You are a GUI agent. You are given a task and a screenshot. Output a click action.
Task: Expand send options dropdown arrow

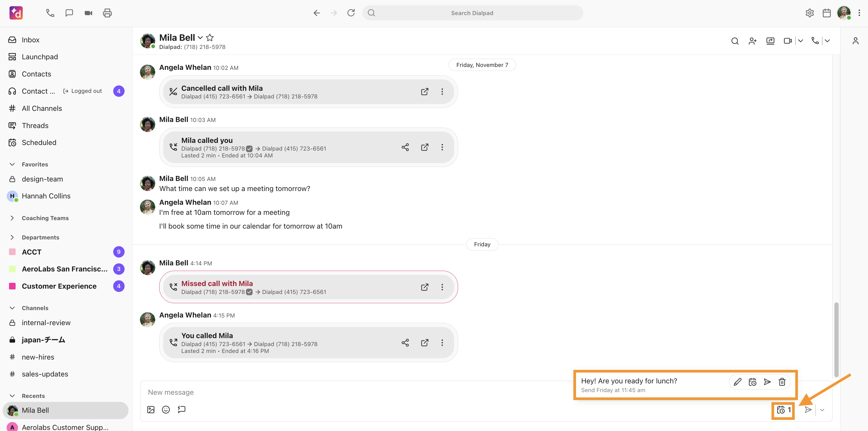[822, 410]
